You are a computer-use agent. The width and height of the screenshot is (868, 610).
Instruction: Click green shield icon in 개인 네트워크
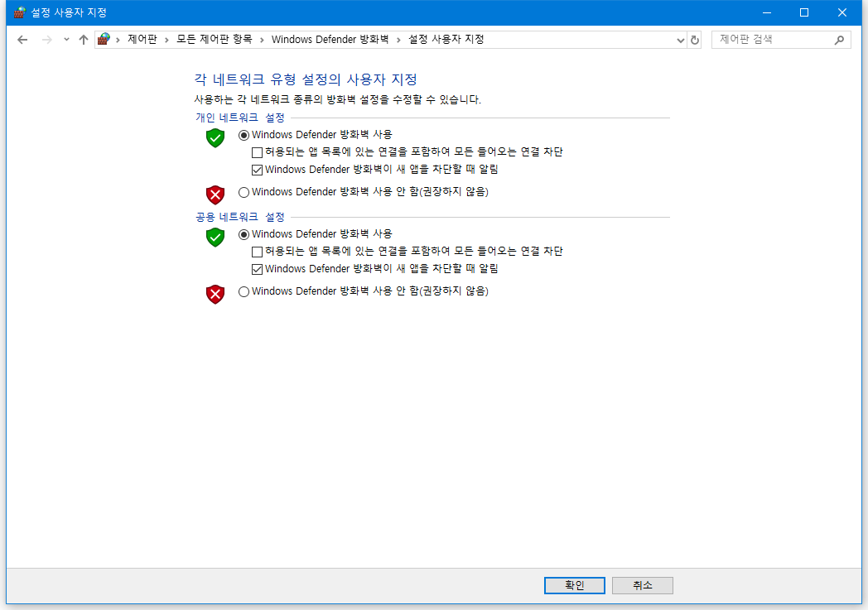[x=215, y=137]
